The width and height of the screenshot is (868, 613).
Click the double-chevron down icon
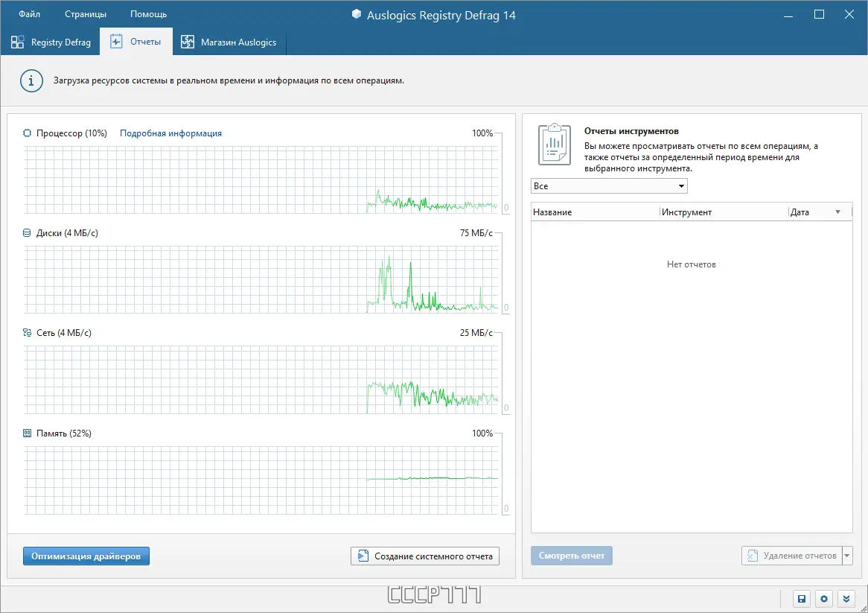[x=846, y=599]
